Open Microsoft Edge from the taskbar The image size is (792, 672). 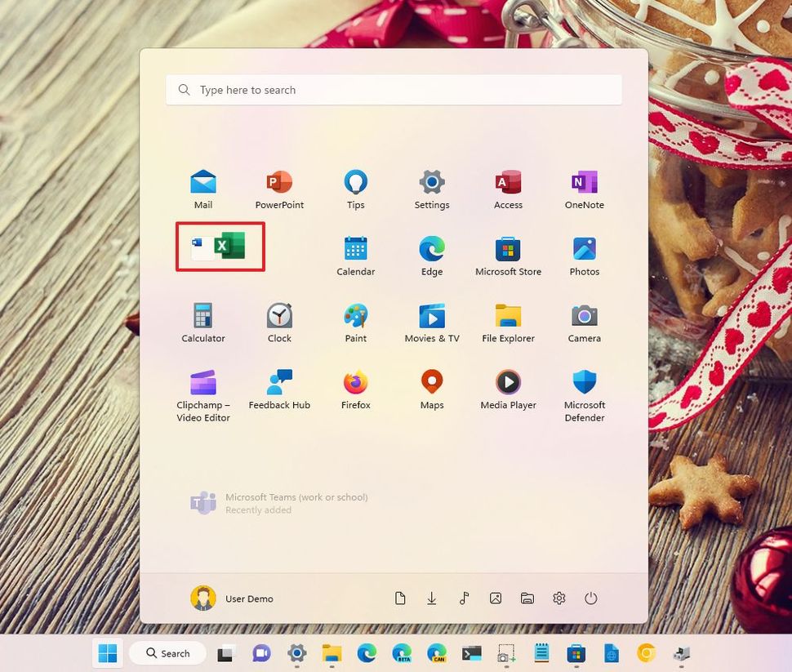pyautogui.click(x=365, y=653)
